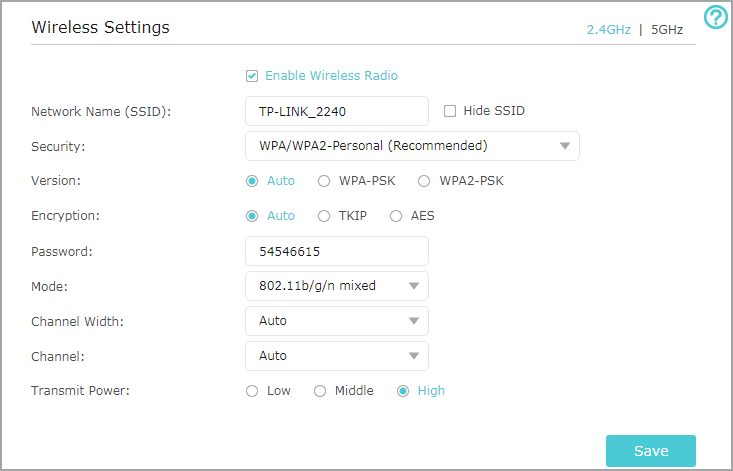Click the help question mark icon
The image size is (733, 471).
tap(716, 17)
